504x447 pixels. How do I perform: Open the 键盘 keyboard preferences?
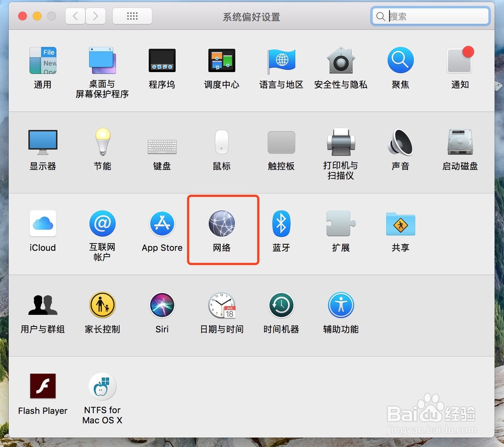[162, 146]
